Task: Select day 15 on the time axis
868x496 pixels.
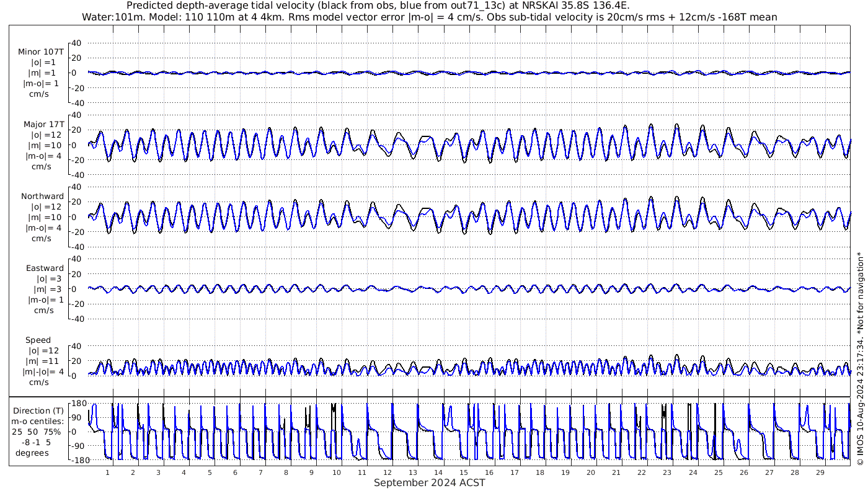Action: 464,472
